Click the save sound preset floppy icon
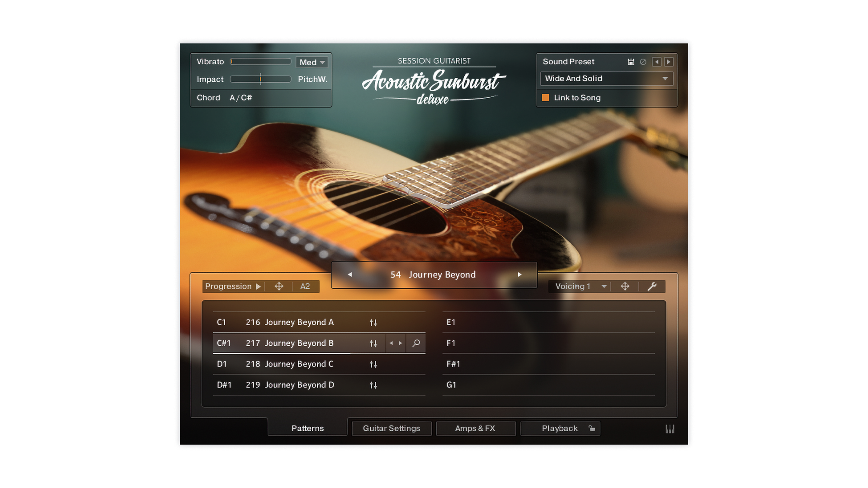The height and width of the screenshot is (488, 868). 631,62
